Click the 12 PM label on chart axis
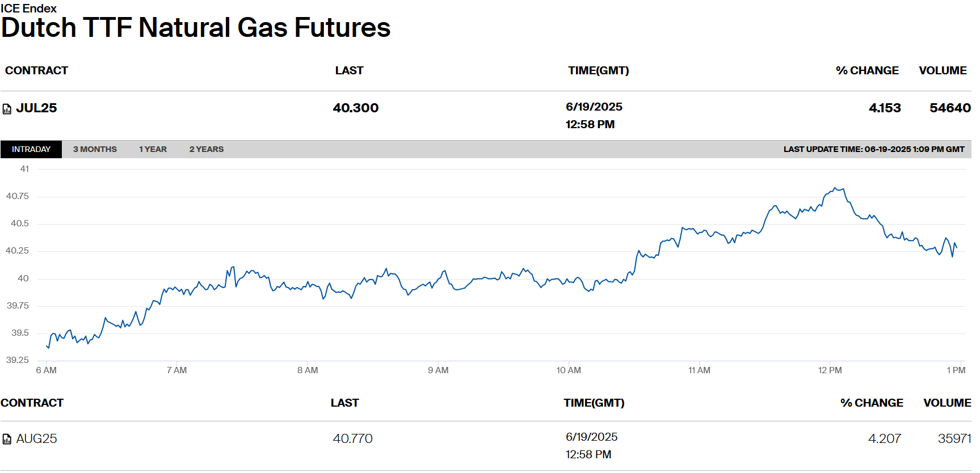Viewport: 980px width, 473px height. (x=830, y=370)
